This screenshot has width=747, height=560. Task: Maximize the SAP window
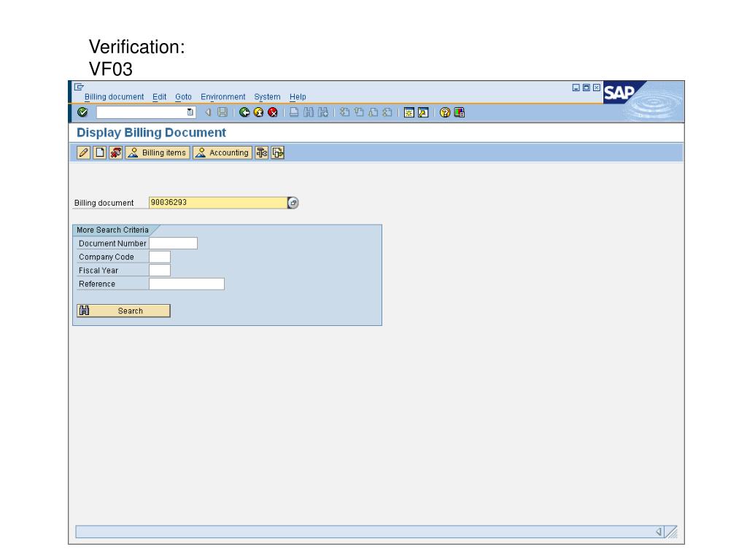(x=587, y=87)
